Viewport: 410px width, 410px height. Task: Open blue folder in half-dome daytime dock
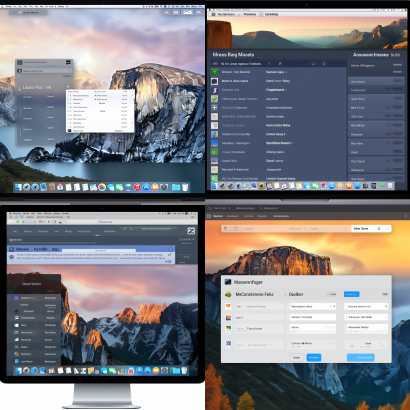click(x=176, y=187)
